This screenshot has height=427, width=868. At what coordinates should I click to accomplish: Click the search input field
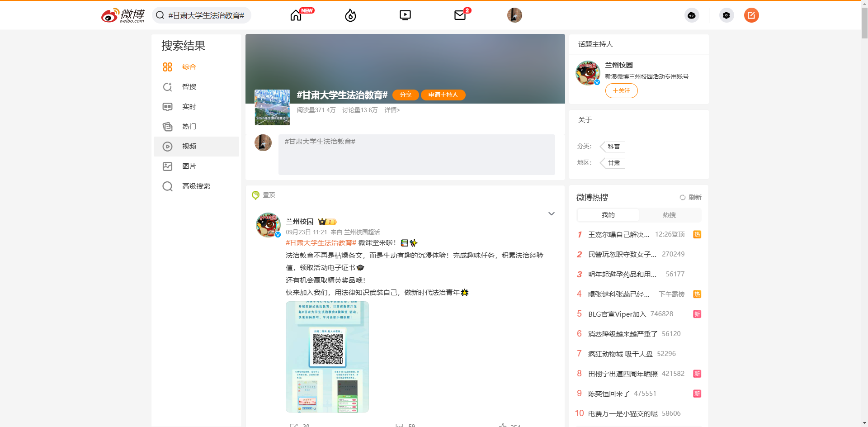(x=208, y=15)
